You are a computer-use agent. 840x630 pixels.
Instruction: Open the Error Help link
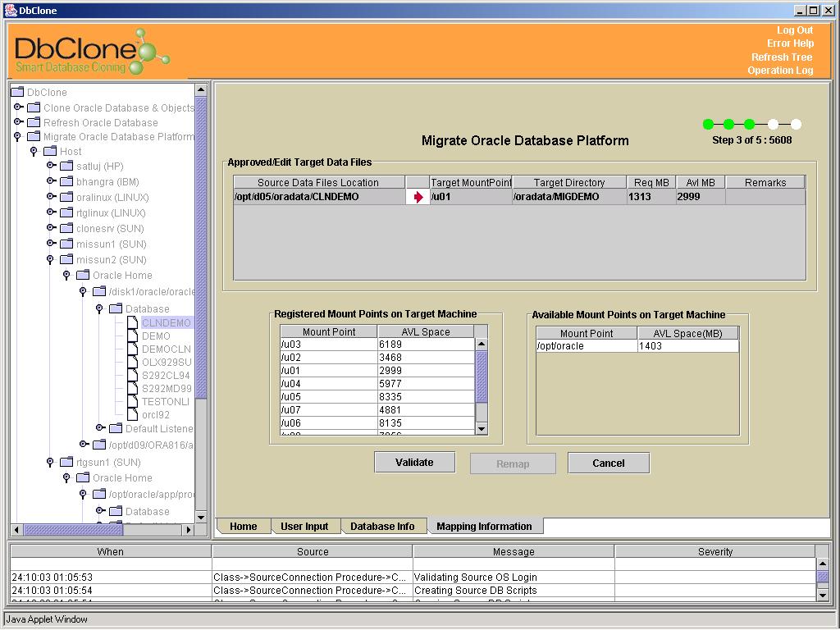coord(790,43)
